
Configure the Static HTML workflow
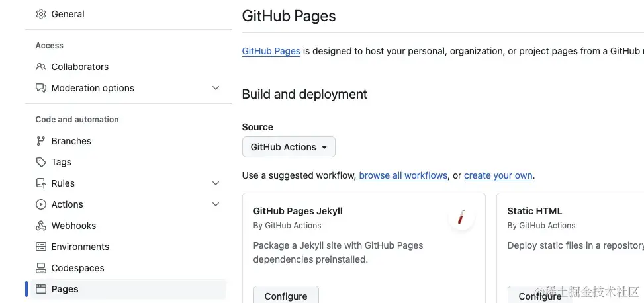(539, 296)
